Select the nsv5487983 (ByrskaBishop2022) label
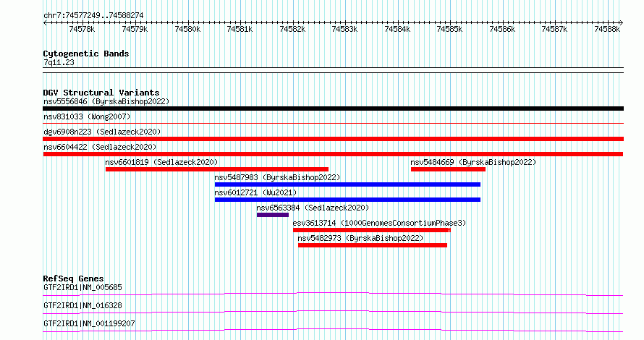Image resolution: width=644 pixels, height=340 pixels. (277, 177)
